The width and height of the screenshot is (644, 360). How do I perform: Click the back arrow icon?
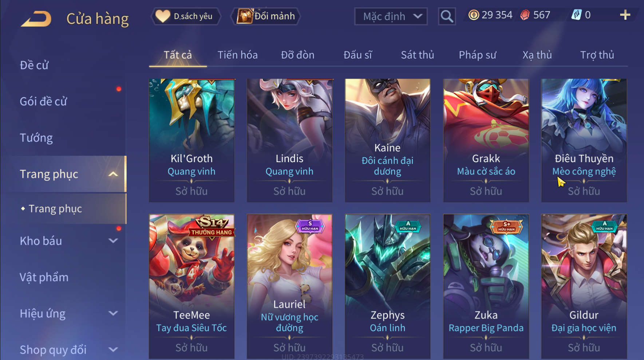(x=36, y=19)
